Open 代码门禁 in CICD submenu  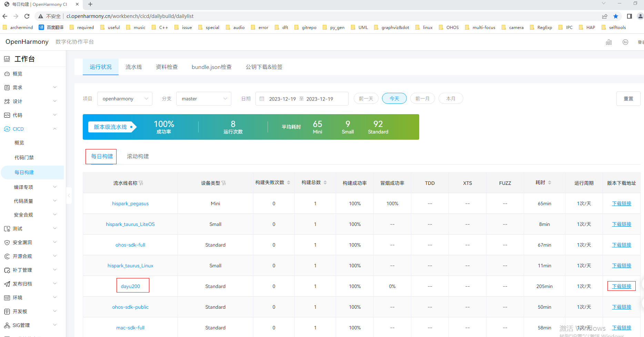click(24, 158)
